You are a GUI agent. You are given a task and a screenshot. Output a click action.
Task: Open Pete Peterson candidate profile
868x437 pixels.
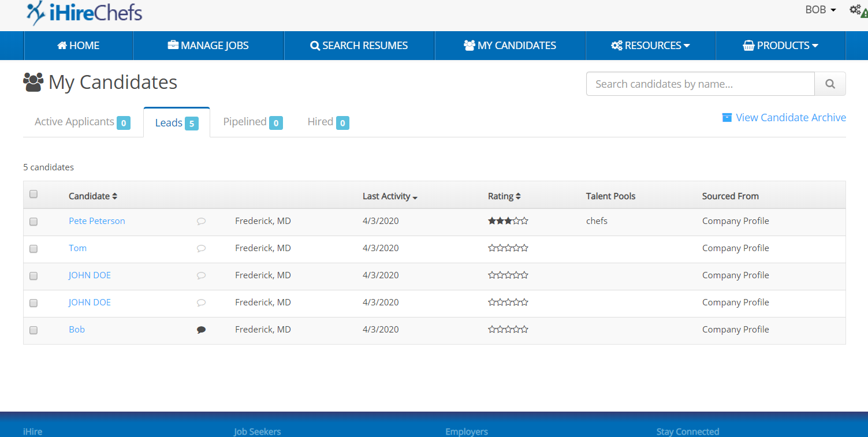(x=96, y=221)
